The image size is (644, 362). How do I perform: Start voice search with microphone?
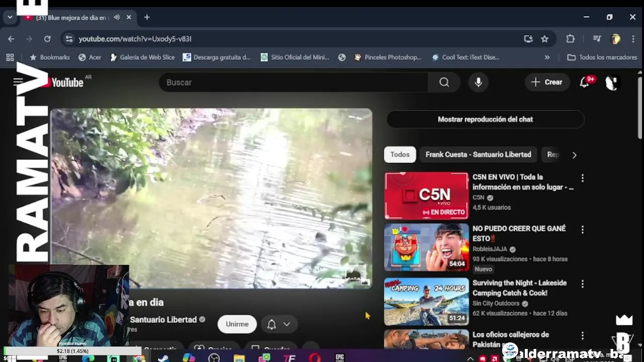pyautogui.click(x=478, y=82)
